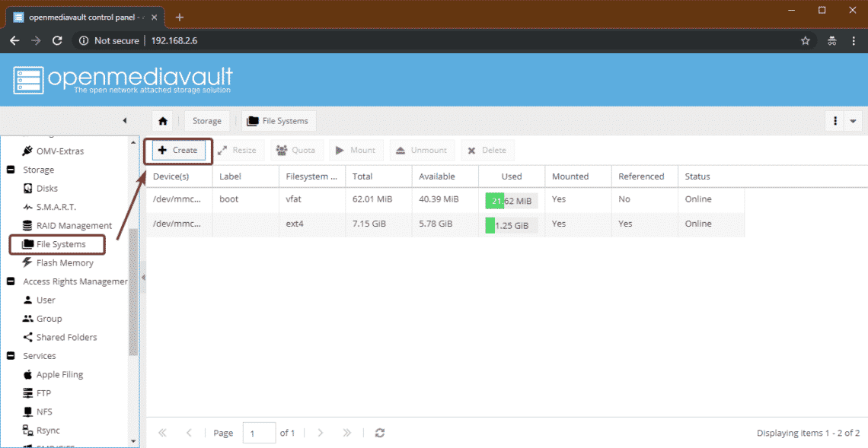Open the Chrome three-dot menu
This screenshot has width=868, height=448.
[x=853, y=40]
